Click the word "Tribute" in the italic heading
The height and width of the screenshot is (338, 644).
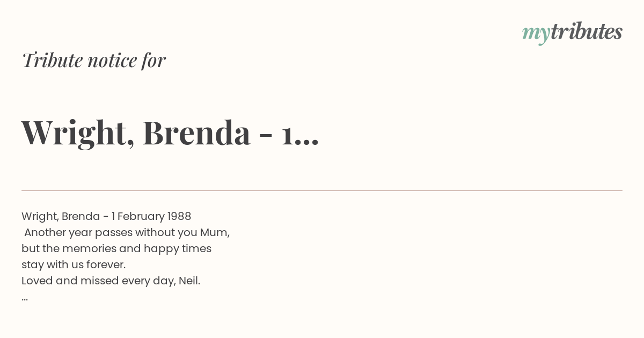coord(52,60)
